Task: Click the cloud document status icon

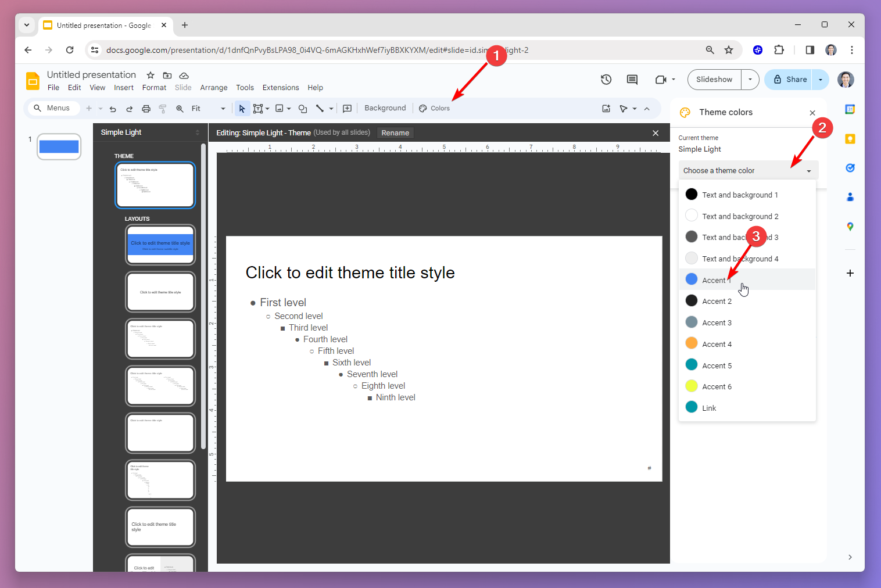Action: coord(184,76)
